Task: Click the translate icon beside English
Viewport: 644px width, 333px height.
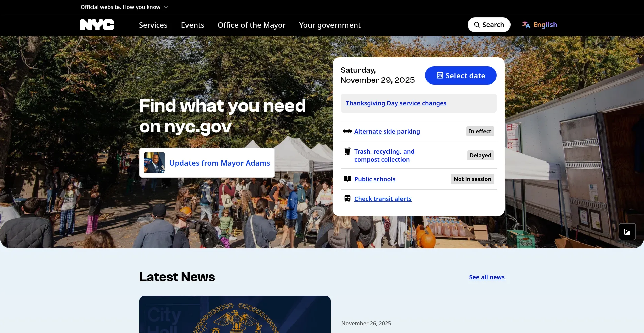Action: 526,25
